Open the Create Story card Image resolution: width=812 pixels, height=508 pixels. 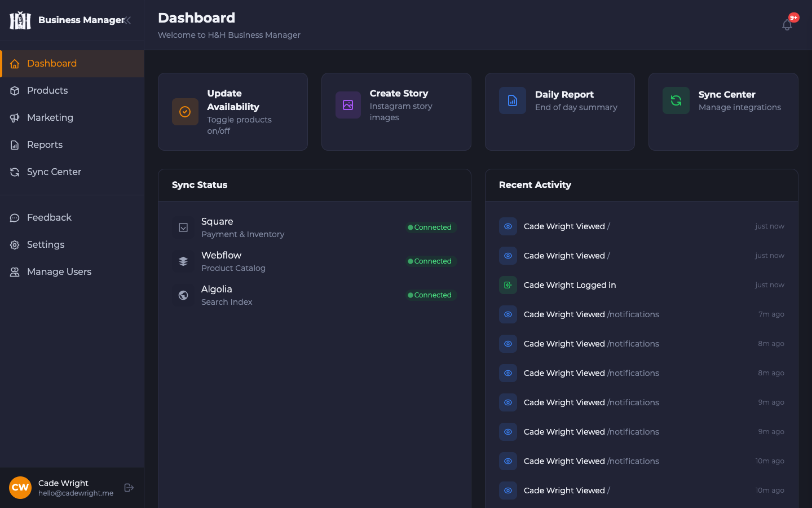[396, 112]
